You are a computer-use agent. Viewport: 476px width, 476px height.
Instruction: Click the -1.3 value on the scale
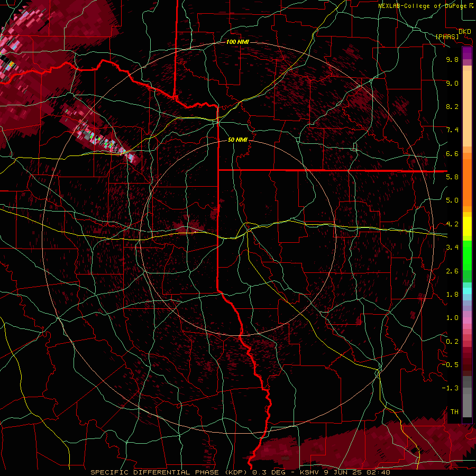[450, 388]
